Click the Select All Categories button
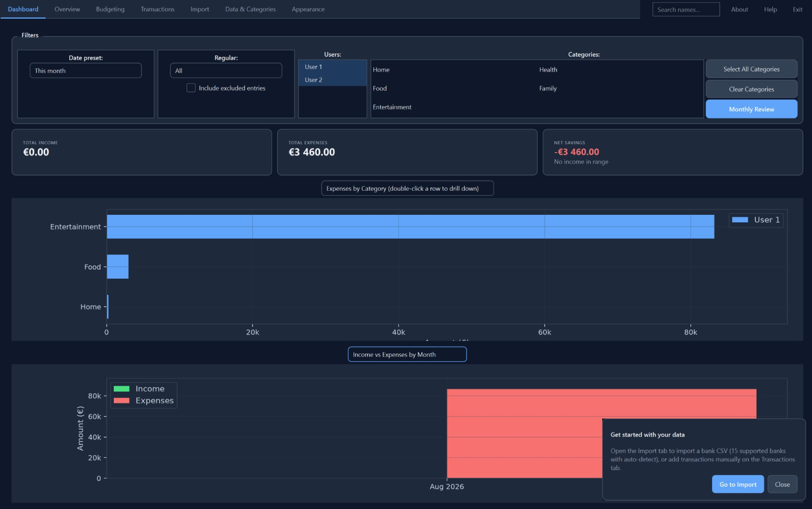 [752, 69]
